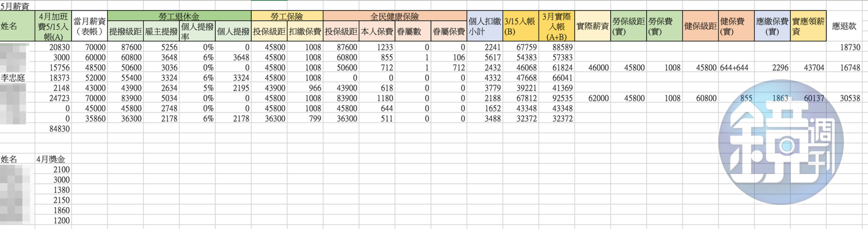Click the 雇主提撥 header cell
This screenshot has height=229, width=868.
[161, 31]
